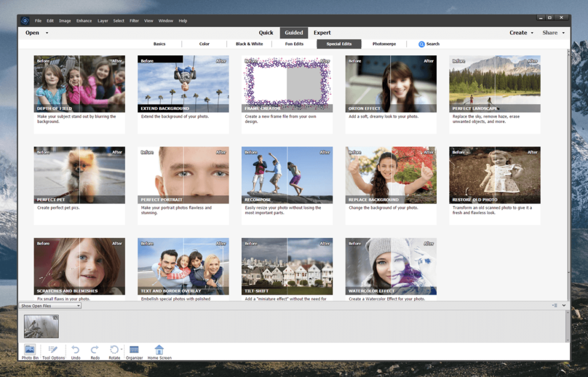The width and height of the screenshot is (588, 377).
Task: Click the Open button
Action: point(32,32)
